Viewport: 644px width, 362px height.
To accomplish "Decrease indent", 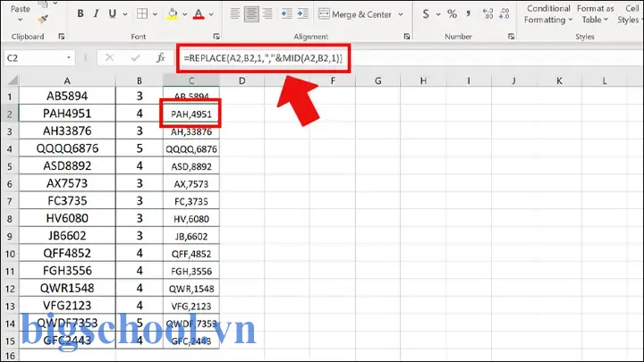I will (x=286, y=14).
